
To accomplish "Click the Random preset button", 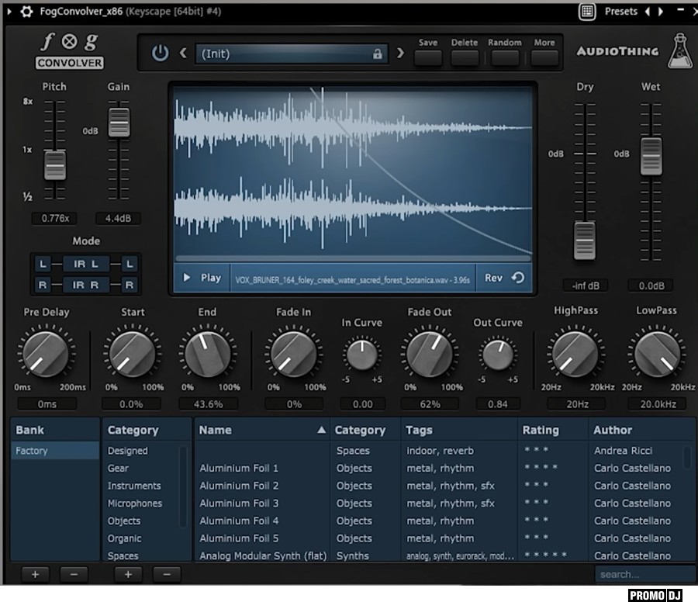I will tap(505, 57).
